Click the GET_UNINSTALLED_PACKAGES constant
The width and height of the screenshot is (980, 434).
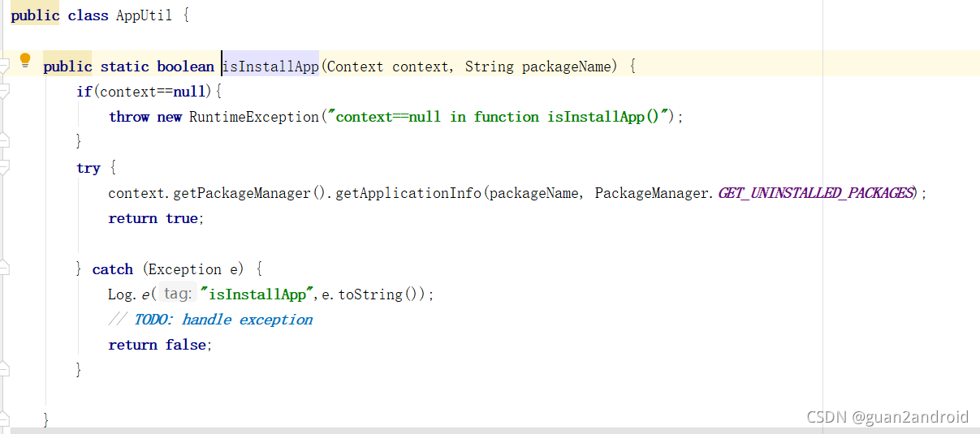pos(816,193)
